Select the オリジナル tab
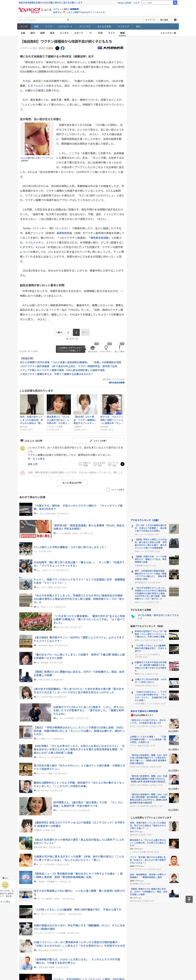The image size is (196, 980). [x=85, y=27]
